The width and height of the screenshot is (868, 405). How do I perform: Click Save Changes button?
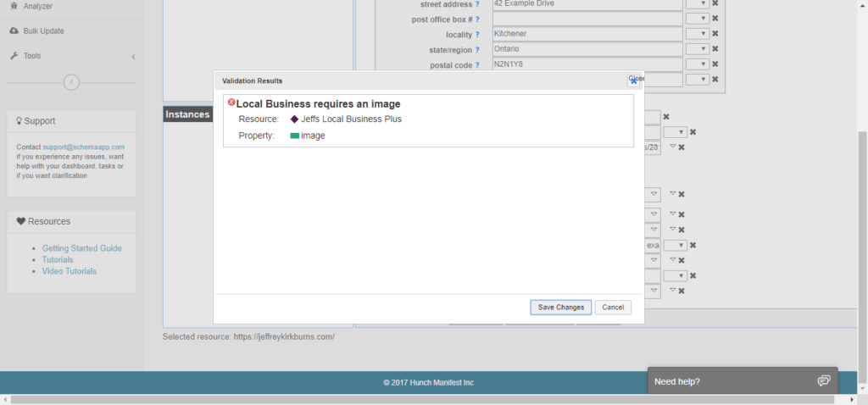pyautogui.click(x=561, y=307)
